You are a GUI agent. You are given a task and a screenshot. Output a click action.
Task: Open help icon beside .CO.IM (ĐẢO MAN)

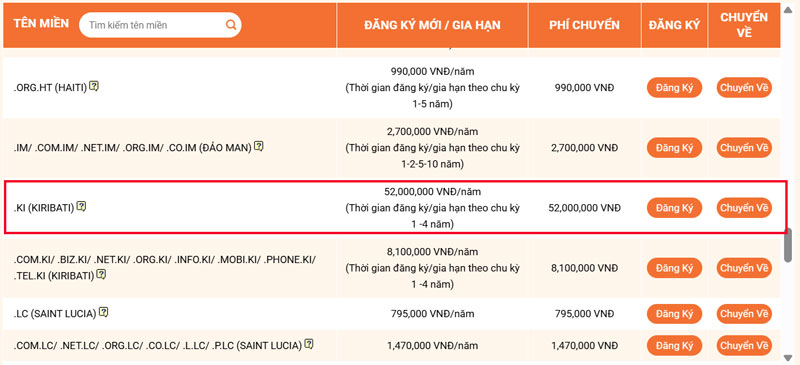pos(259,146)
